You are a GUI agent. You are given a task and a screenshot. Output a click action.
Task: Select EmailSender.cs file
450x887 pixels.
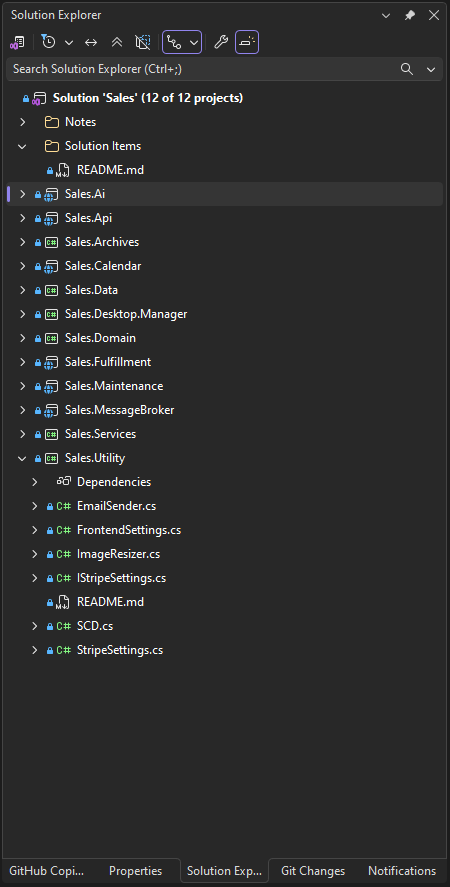pyautogui.click(x=116, y=506)
